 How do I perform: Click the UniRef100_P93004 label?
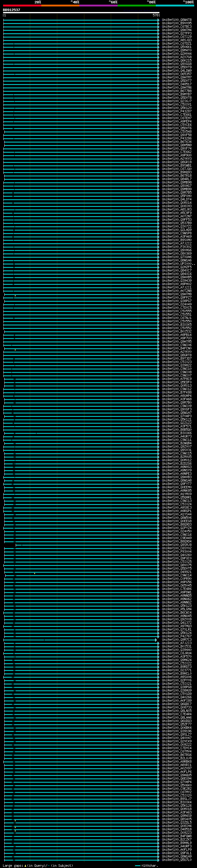tap(176, 551)
